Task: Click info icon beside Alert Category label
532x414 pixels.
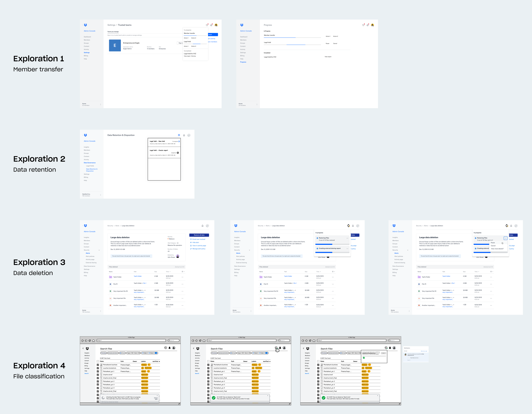Action: point(177,243)
